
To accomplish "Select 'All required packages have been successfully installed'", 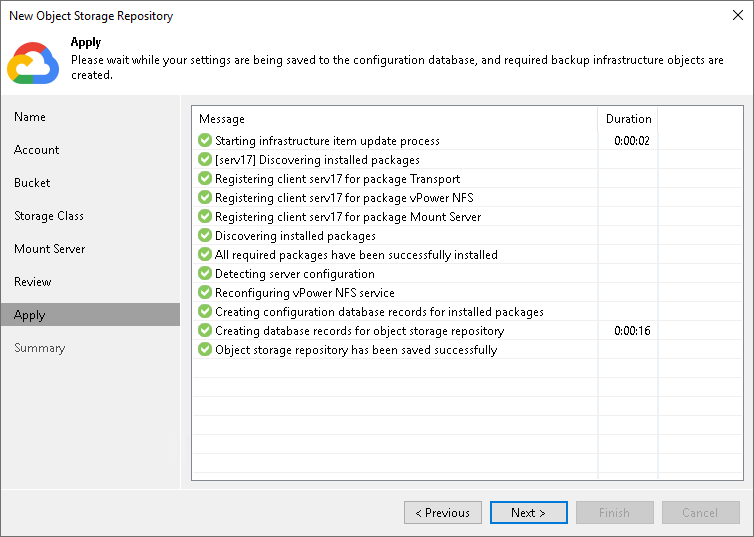I will point(356,255).
